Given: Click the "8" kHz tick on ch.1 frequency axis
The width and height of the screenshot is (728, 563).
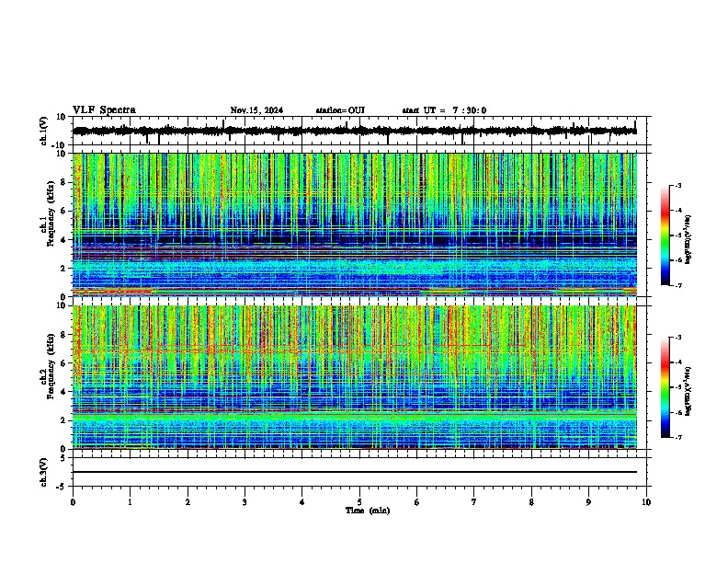Looking at the screenshot, I should click(63, 182).
